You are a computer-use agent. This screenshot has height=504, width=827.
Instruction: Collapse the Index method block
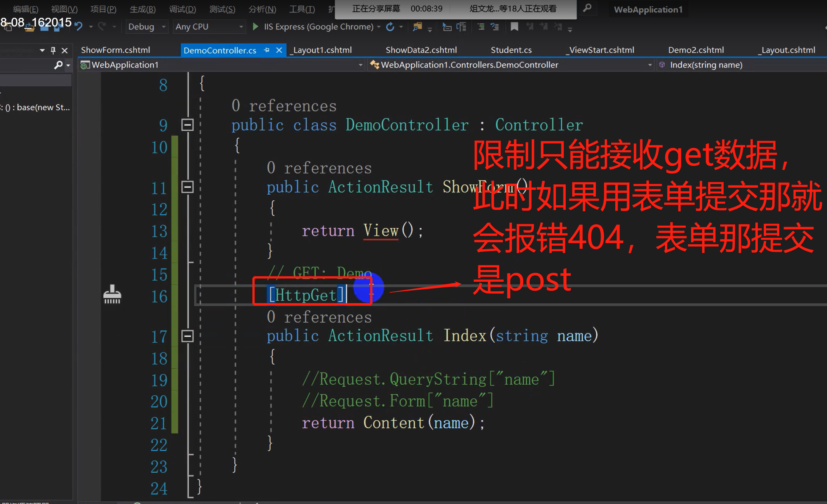(x=187, y=336)
